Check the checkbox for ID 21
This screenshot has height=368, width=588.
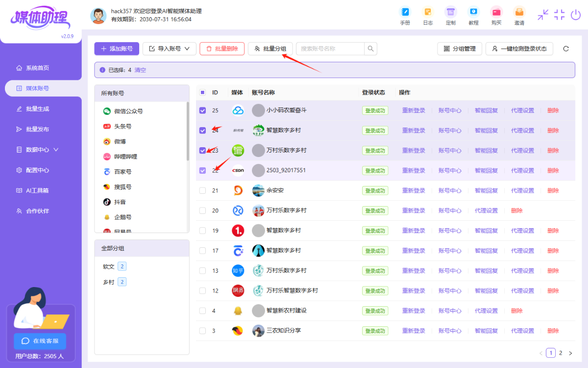click(202, 190)
